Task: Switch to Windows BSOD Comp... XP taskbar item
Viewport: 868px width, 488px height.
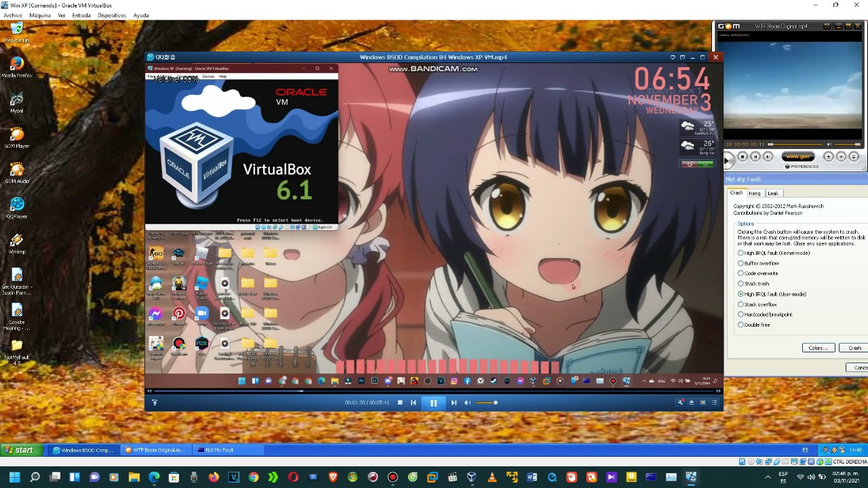Action: point(84,450)
